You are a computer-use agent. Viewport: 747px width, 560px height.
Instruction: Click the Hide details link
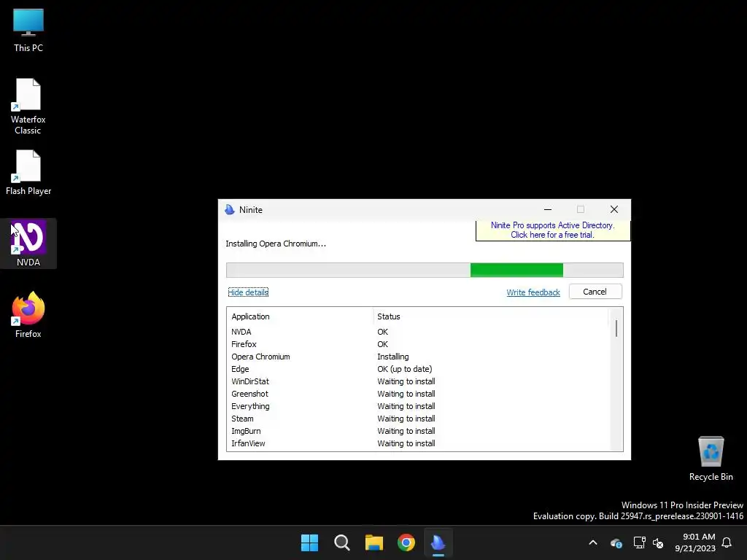[x=248, y=292]
